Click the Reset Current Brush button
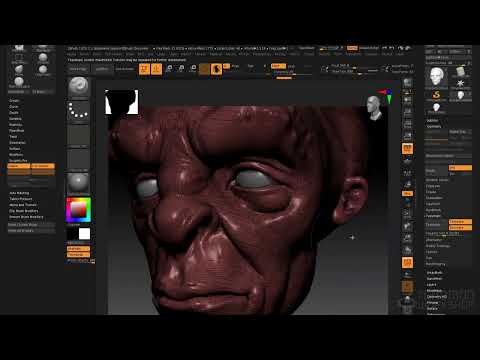 pyautogui.click(x=31, y=225)
